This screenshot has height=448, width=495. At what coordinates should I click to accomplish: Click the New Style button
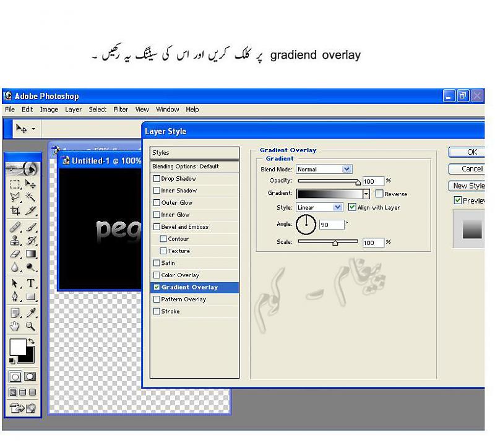tap(468, 186)
